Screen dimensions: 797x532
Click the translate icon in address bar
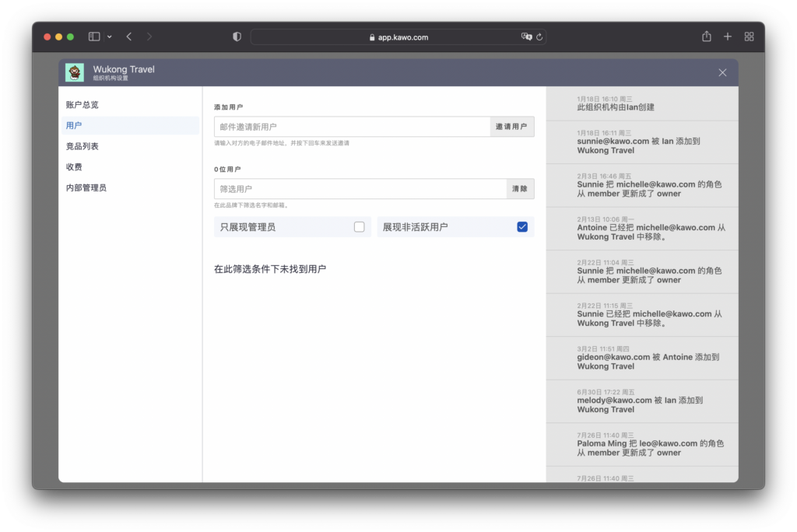(x=526, y=37)
